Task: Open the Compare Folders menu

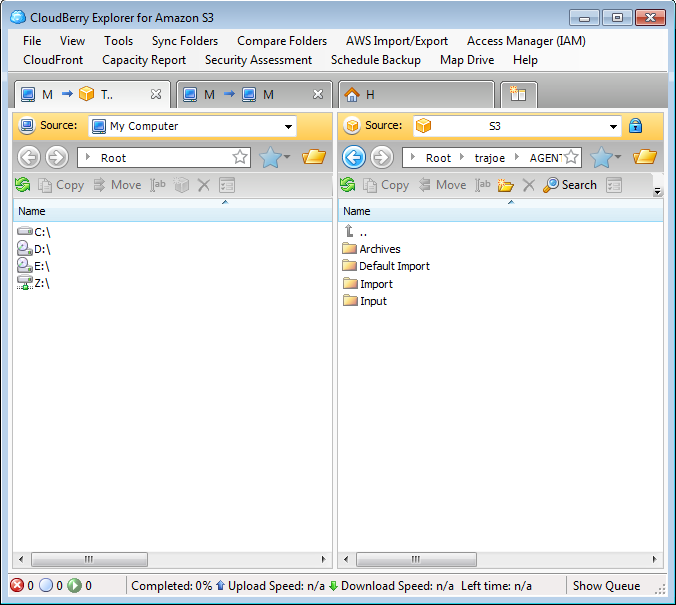Action: (x=282, y=41)
